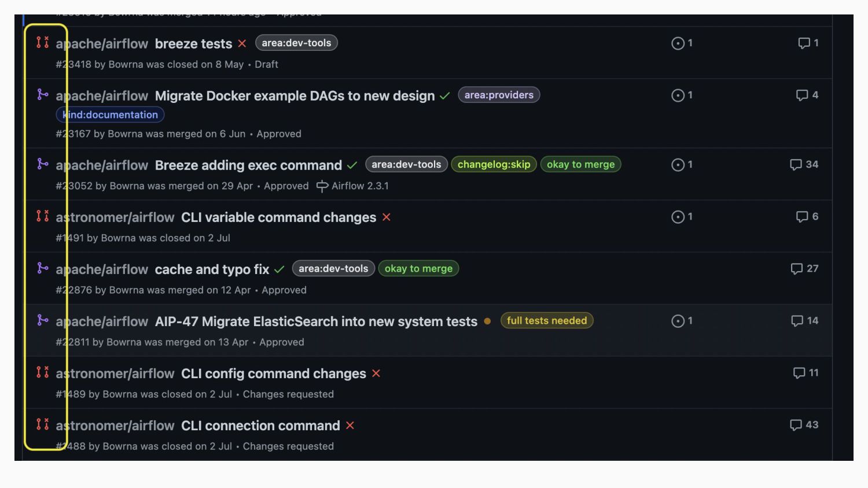The height and width of the screenshot is (488, 868).
Task: Click kind:documentation label
Action: point(110,115)
